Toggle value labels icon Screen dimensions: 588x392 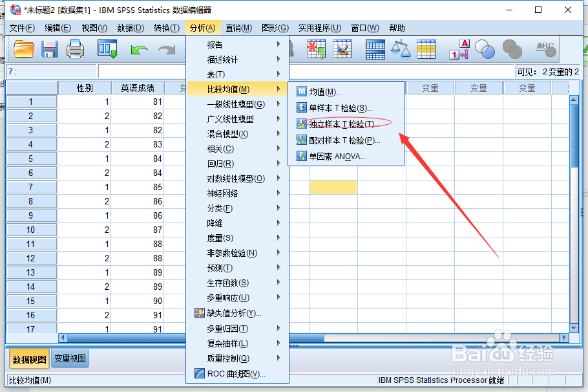pos(459,49)
